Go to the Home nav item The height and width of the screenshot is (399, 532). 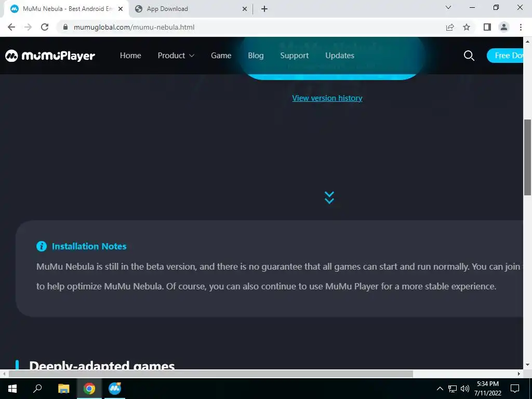click(130, 56)
